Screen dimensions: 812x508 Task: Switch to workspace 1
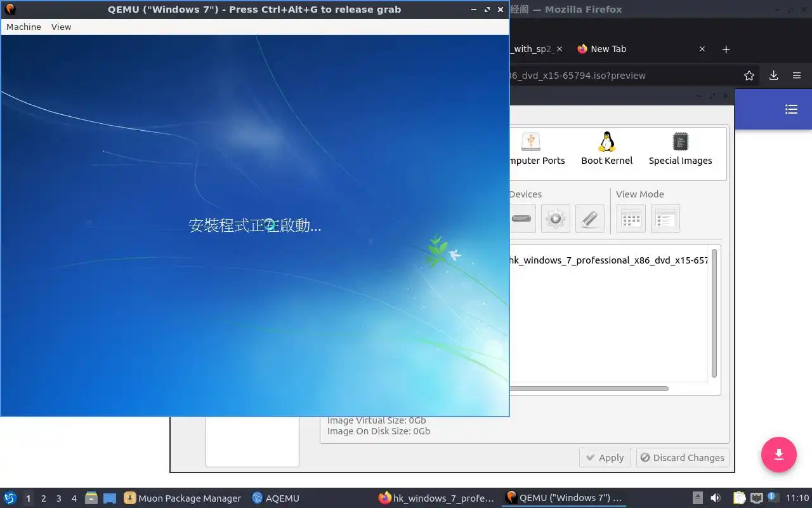28,498
